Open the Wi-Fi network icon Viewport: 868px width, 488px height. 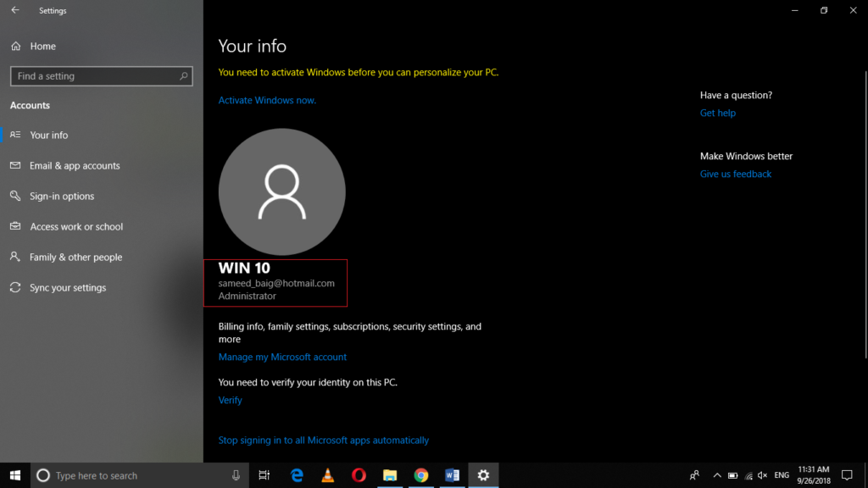coord(748,475)
